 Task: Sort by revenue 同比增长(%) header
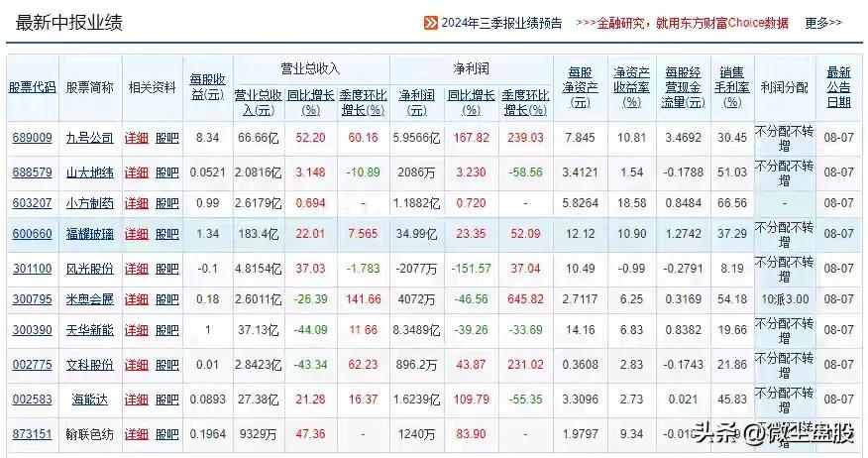click(310, 102)
